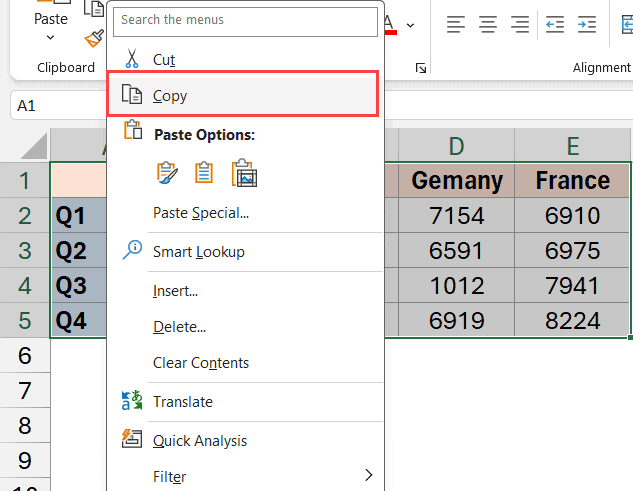Viewport: 633px width, 491px height.
Task: Choose the paste as picture option
Action: 245,173
